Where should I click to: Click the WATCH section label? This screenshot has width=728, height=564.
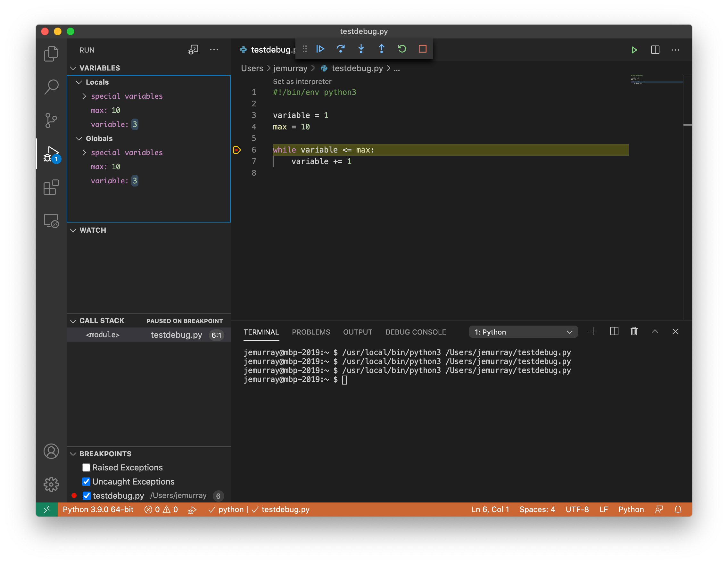[93, 230]
